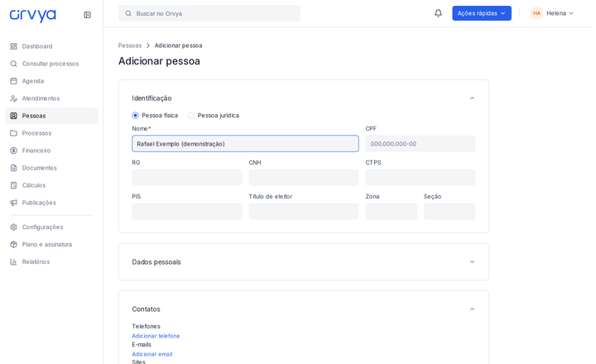596x364 pixels.
Task: Open Relatórios menu item
Action: coord(51,261)
